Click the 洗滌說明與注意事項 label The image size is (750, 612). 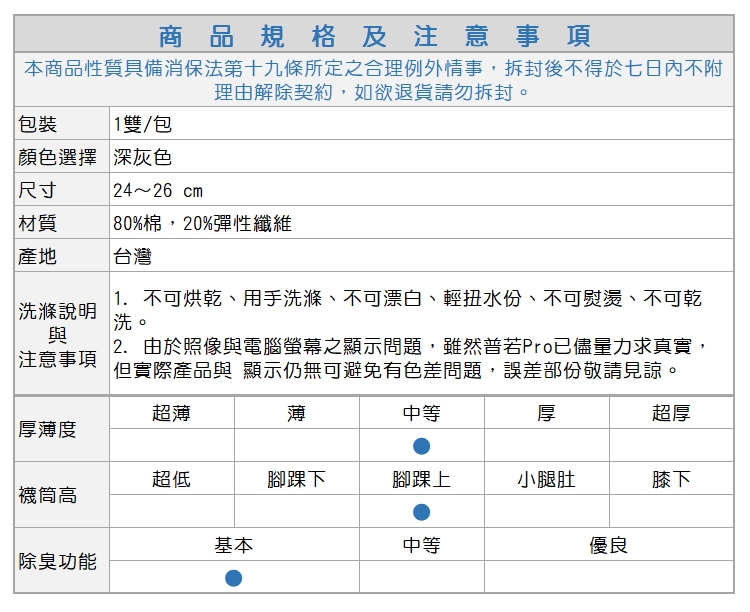[58, 335]
